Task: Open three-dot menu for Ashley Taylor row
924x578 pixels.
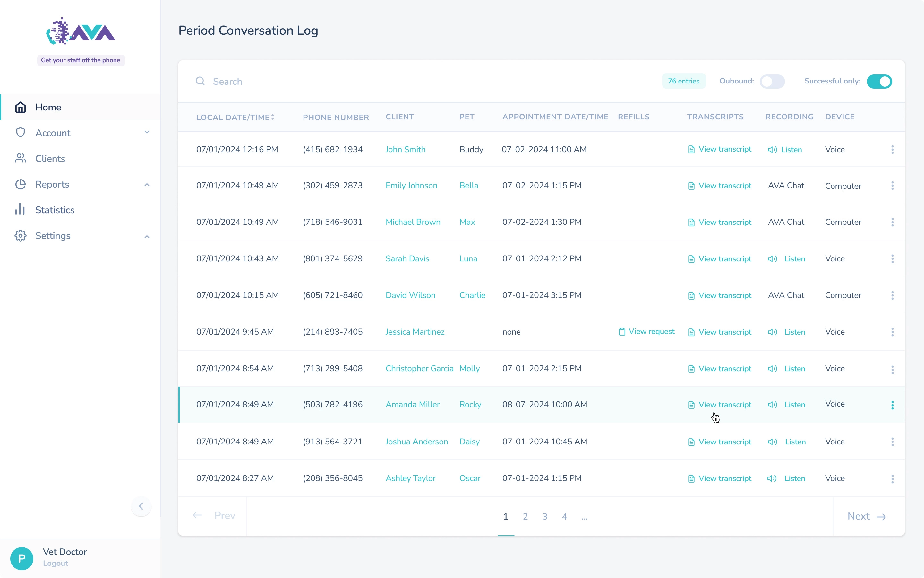Action: [892, 479]
